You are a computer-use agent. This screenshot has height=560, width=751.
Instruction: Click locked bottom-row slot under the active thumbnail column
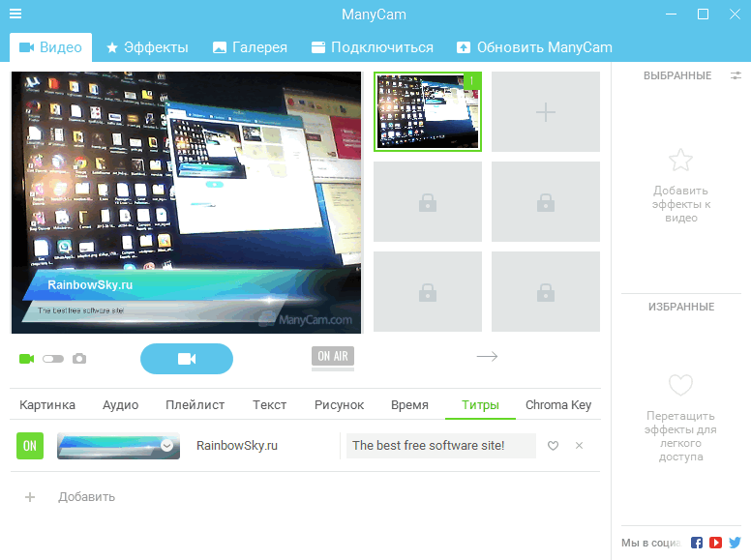[428, 291]
